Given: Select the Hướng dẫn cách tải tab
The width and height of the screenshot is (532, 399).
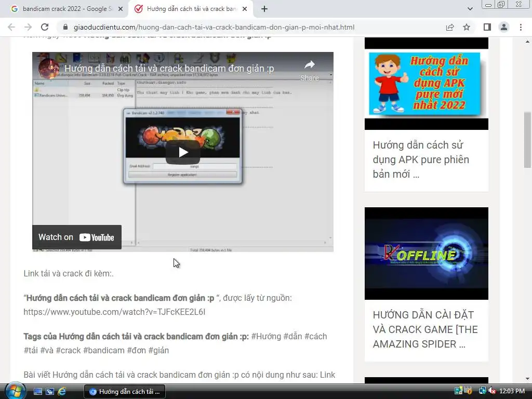Looking at the screenshot, I should point(190,9).
